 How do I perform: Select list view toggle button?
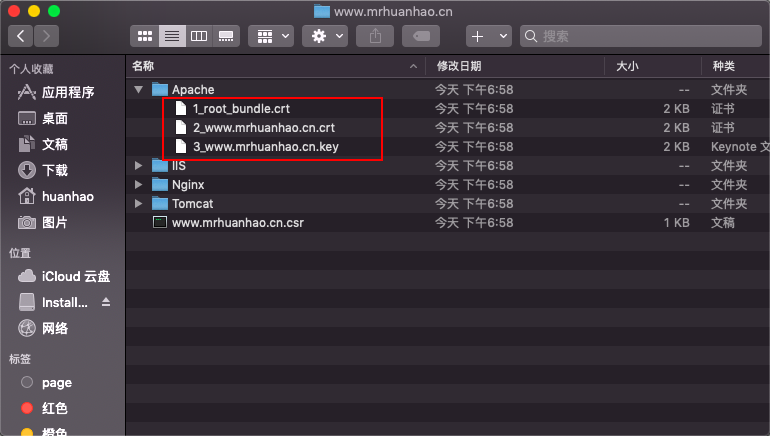[x=172, y=36]
